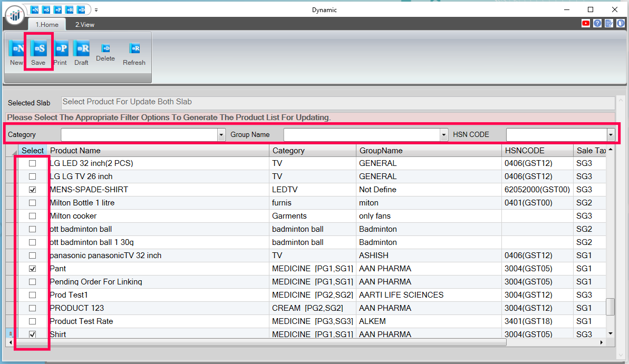The height and width of the screenshot is (364, 629).
Task: Open the YouTube icon at top right
Action: click(586, 23)
